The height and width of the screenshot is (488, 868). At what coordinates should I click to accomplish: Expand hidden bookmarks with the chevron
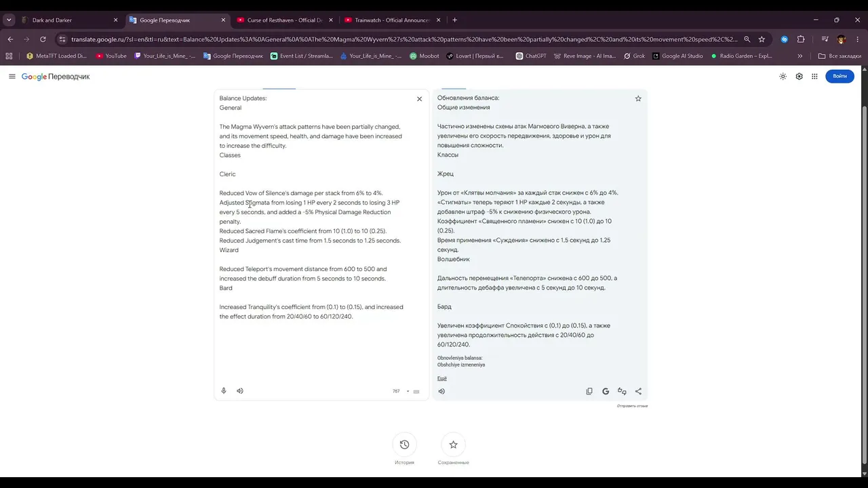[800, 56]
